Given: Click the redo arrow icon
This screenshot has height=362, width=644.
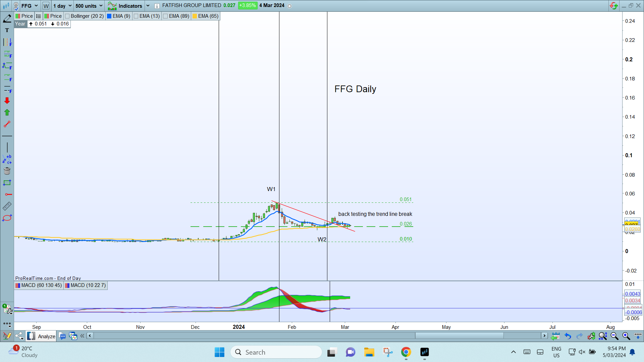Looking at the screenshot, I should pos(579,336).
